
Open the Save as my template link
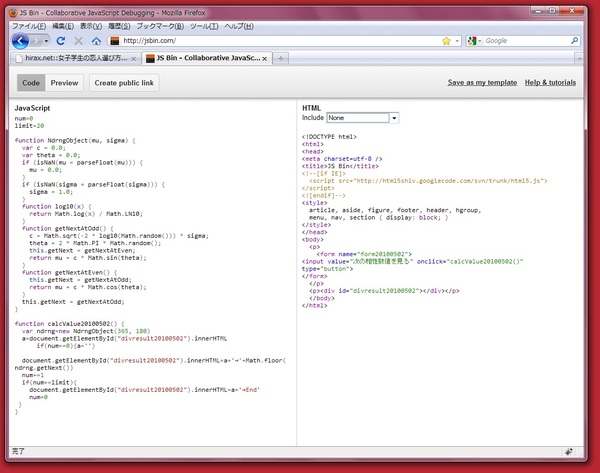coord(481,82)
